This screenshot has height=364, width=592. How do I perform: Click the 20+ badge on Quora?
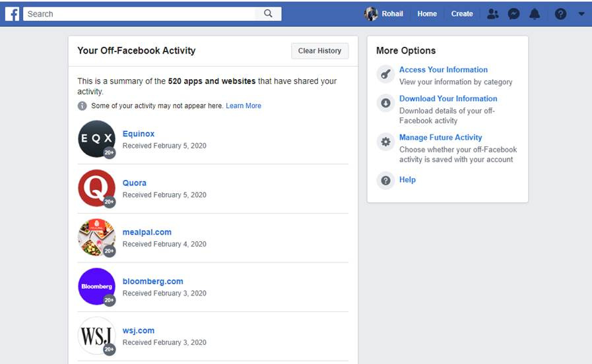[109, 202]
